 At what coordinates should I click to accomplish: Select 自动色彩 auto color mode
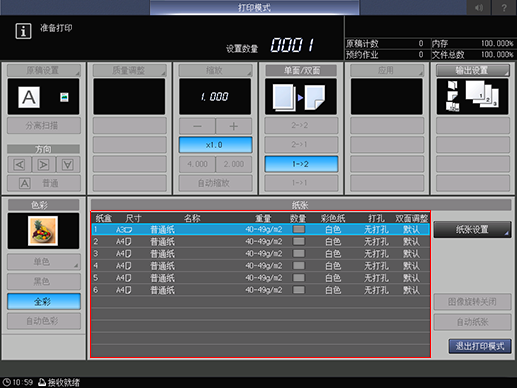coord(44,321)
